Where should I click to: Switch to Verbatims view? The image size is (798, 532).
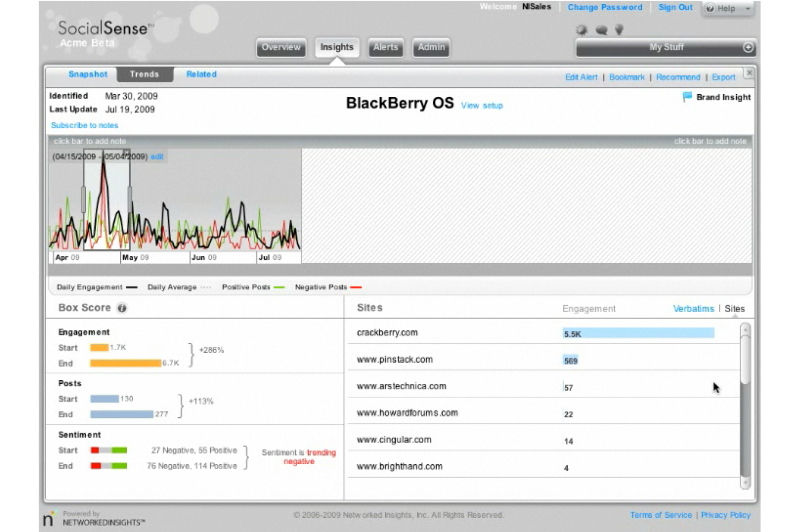[693, 309]
